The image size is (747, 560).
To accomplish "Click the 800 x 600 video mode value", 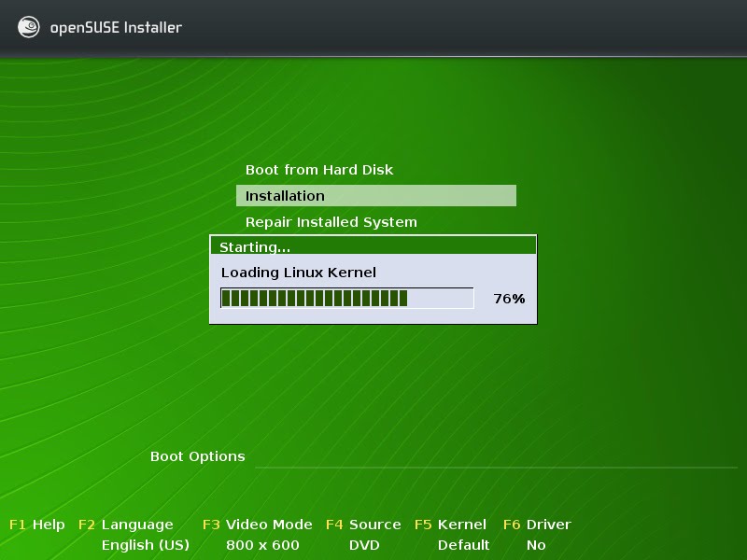I will pyautogui.click(x=262, y=545).
